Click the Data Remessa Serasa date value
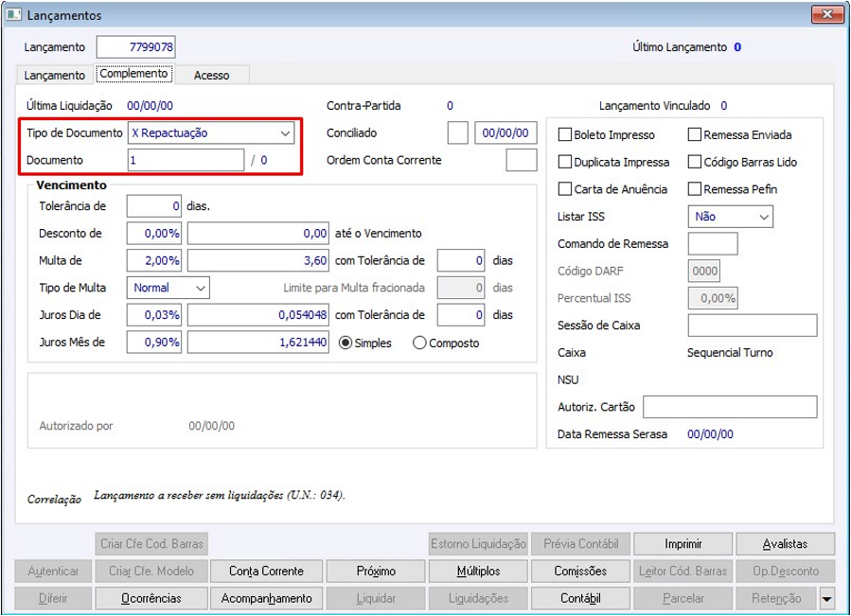The height and width of the screenshot is (616, 851). [710, 434]
